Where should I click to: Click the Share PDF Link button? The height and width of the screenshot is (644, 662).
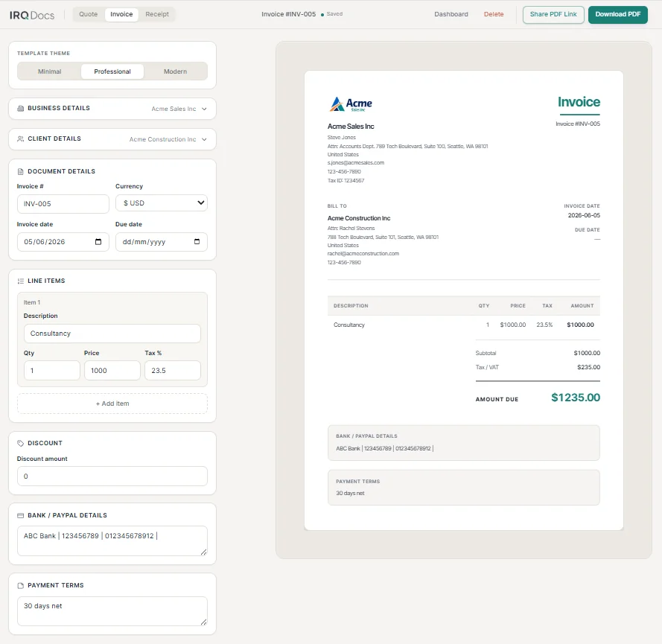pos(553,14)
